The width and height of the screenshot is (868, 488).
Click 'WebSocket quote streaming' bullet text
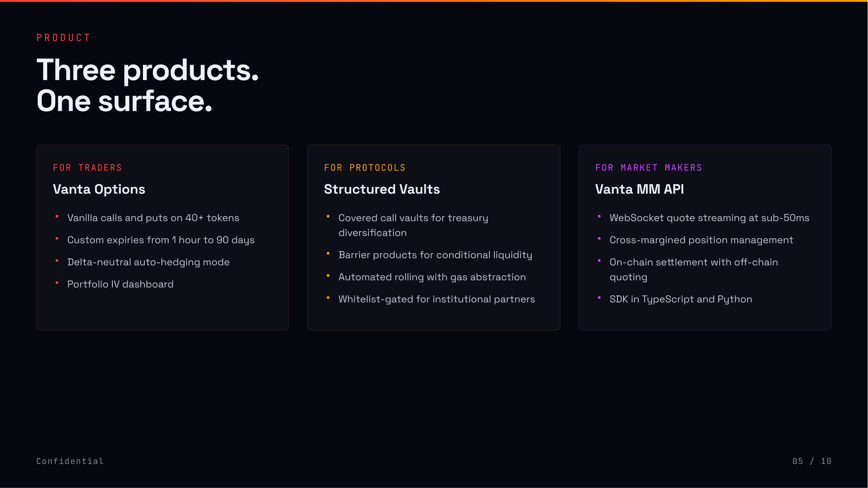point(709,218)
